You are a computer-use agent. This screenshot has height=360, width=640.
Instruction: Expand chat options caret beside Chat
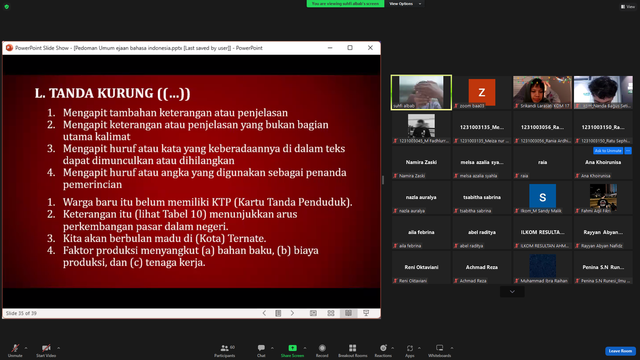point(272,348)
